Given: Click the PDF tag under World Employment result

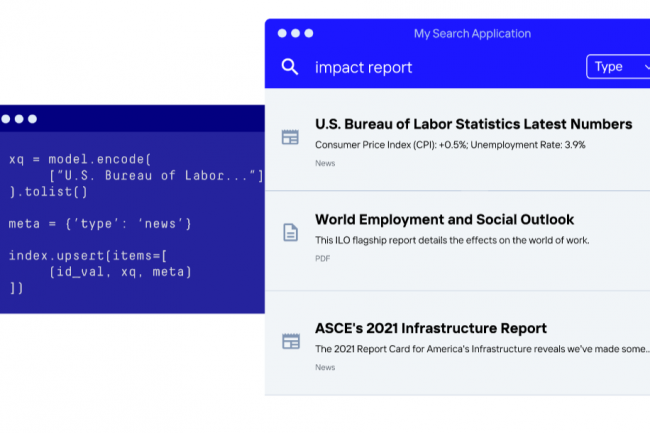Looking at the screenshot, I should [323, 259].
